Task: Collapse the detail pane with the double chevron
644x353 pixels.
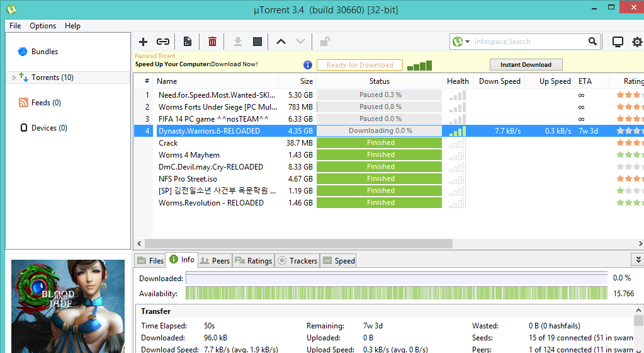Action: (x=638, y=260)
